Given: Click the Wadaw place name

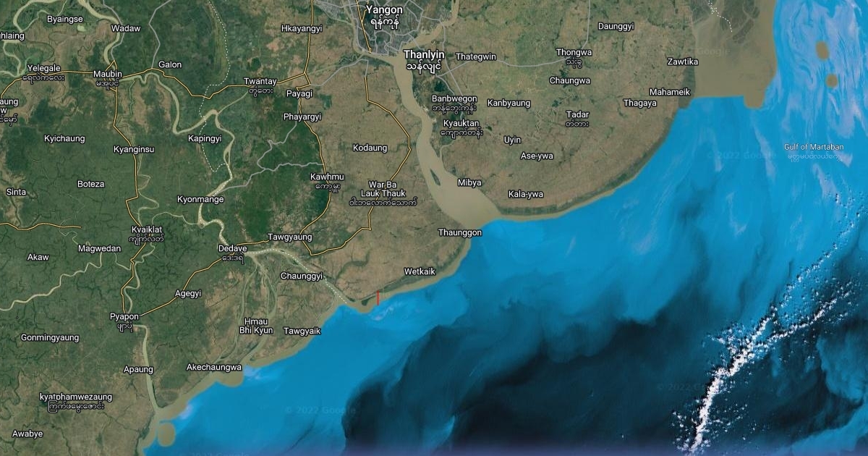Looking at the screenshot, I should click(x=125, y=28).
